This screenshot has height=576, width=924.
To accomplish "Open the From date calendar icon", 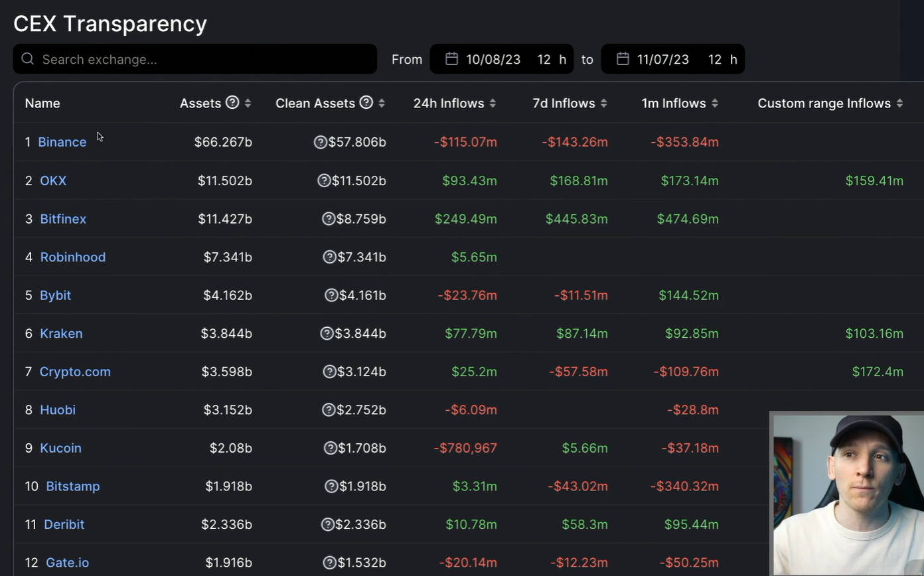I will (x=451, y=59).
